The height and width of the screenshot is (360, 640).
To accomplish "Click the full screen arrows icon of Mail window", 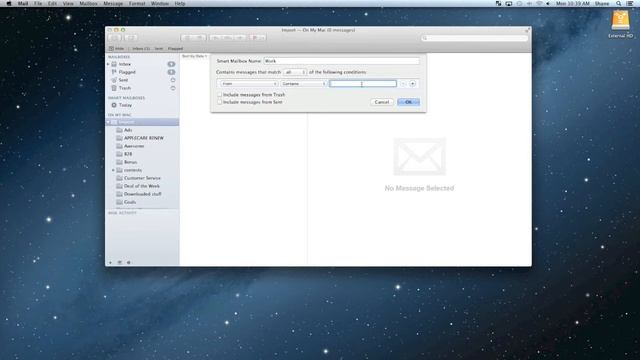I will coord(527,30).
